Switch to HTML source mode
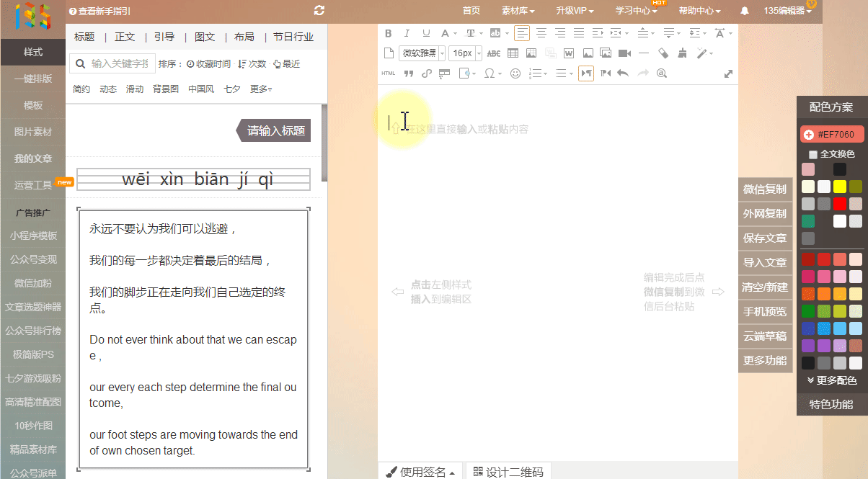The image size is (868, 479). pyautogui.click(x=388, y=73)
